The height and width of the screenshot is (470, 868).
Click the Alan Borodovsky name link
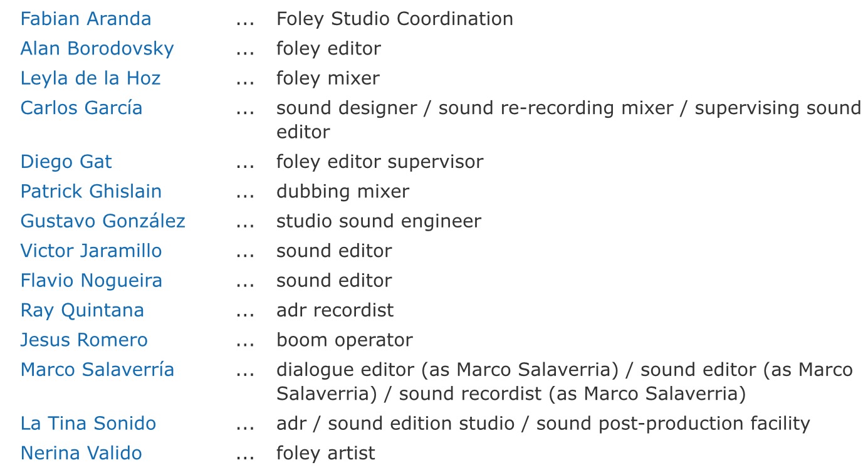[97, 49]
